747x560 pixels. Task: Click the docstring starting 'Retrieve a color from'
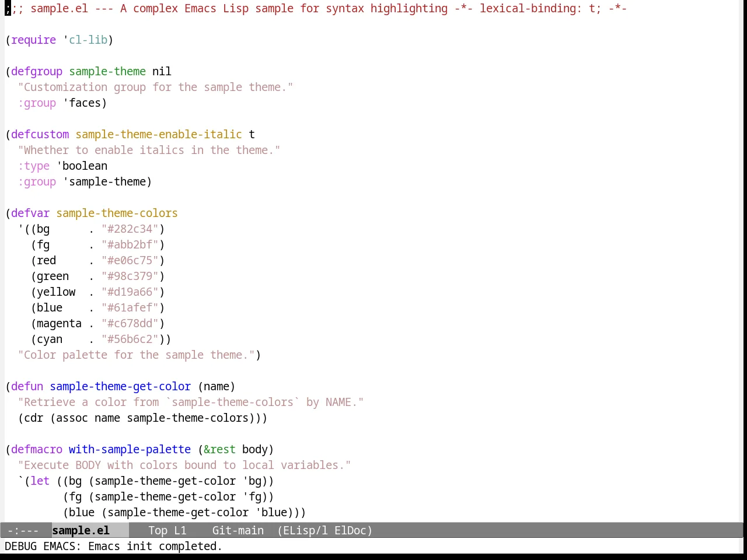pos(191,402)
